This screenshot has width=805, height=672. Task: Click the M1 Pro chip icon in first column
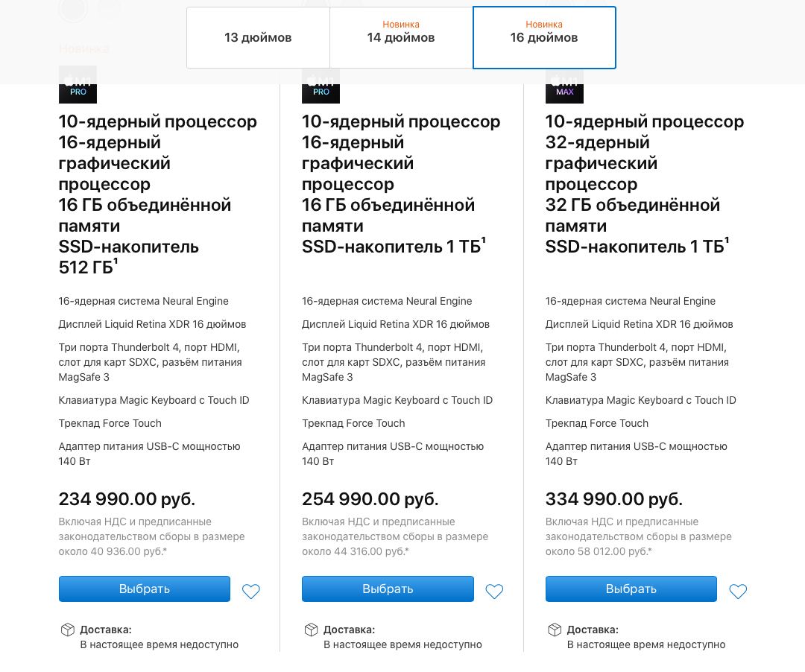pos(78,85)
